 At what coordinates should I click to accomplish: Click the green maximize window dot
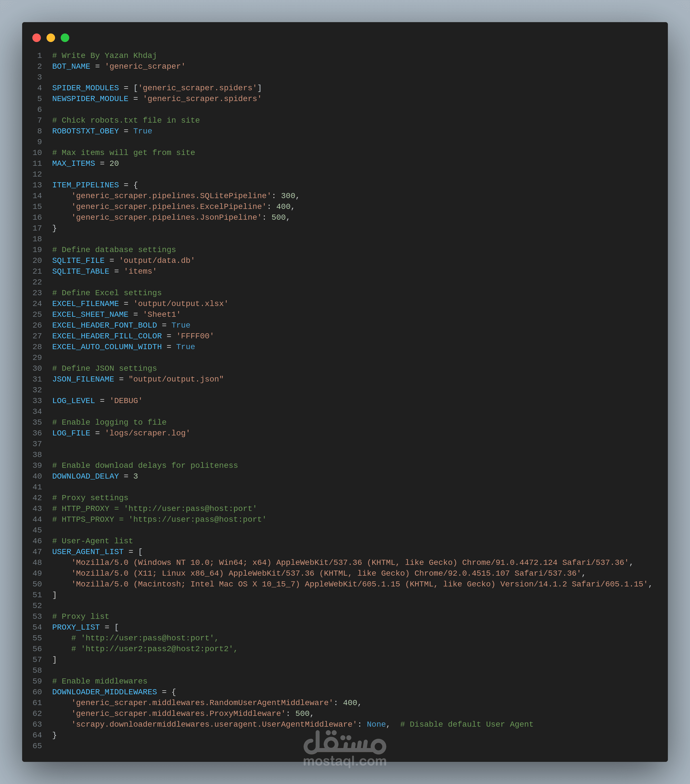[x=65, y=37]
